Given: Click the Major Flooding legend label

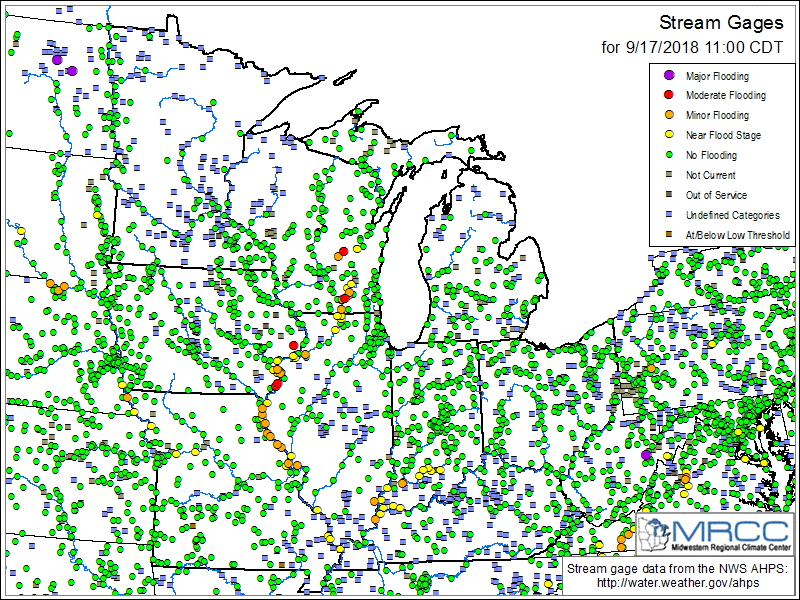Looking at the screenshot, I should click(x=717, y=76).
